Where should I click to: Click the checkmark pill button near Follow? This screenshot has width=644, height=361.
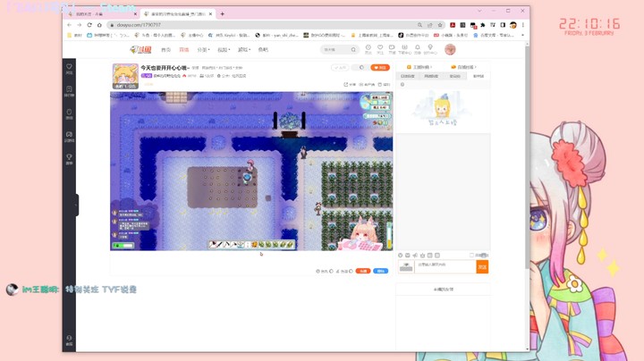coord(340,68)
